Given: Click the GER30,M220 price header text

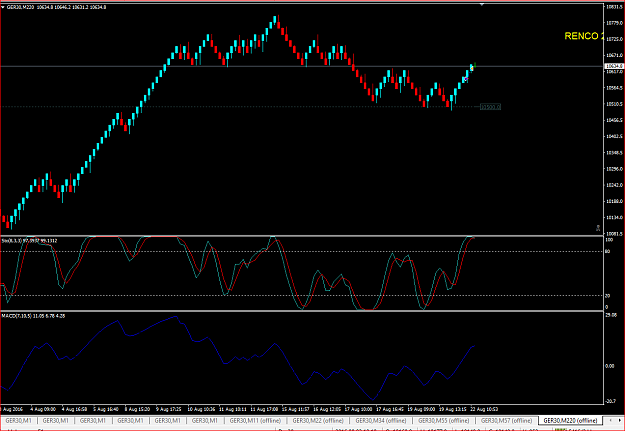Looking at the screenshot, I should click(x=57, y=7).
